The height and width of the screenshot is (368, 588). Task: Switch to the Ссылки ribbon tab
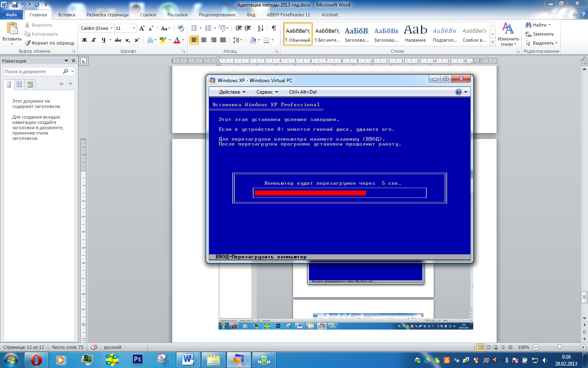[x=148, y=15]
